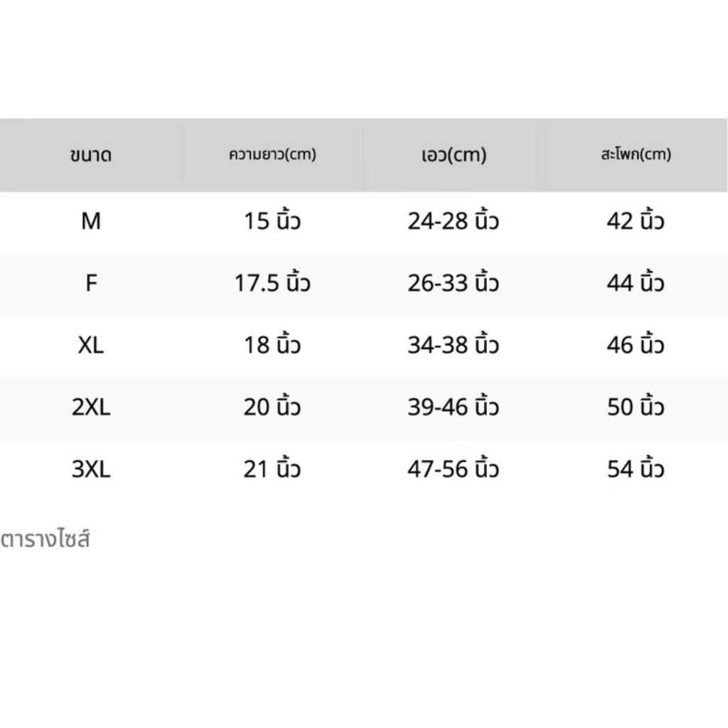Click the ความยาว(cm) column header

272,155
